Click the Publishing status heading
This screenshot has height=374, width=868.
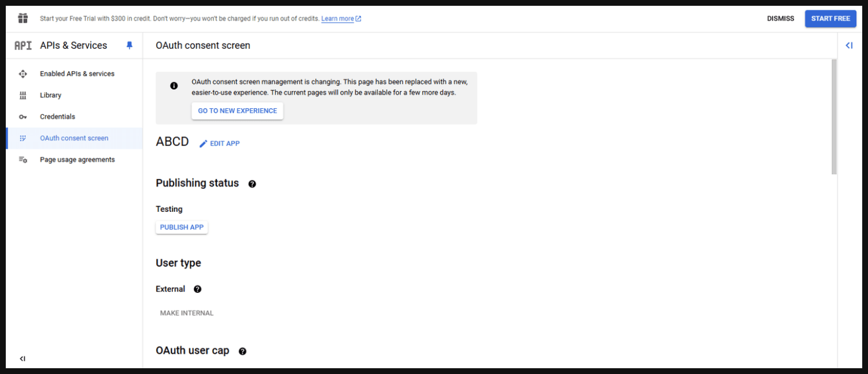click(x=197, y=183)
